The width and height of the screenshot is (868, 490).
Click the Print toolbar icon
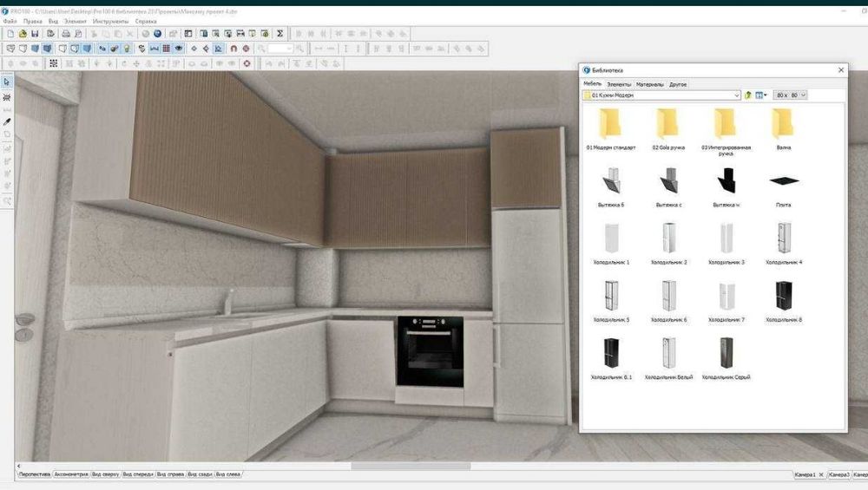(66, 34)
